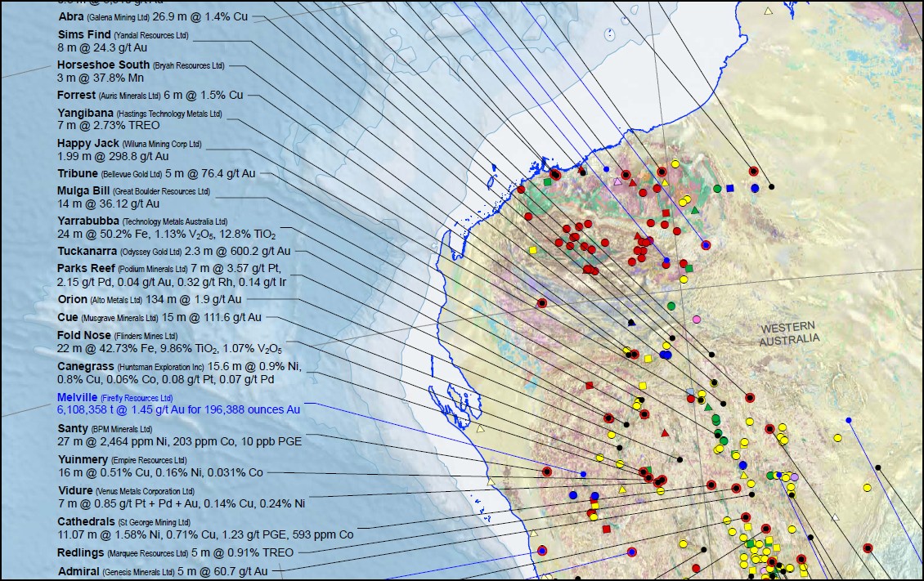The image size is (924, 581).
Task: Select the blue square map marker
Action: (730, 188)
